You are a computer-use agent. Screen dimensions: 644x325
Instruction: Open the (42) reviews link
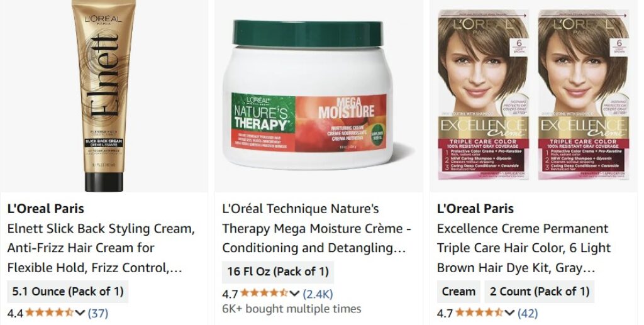[528, 314]
